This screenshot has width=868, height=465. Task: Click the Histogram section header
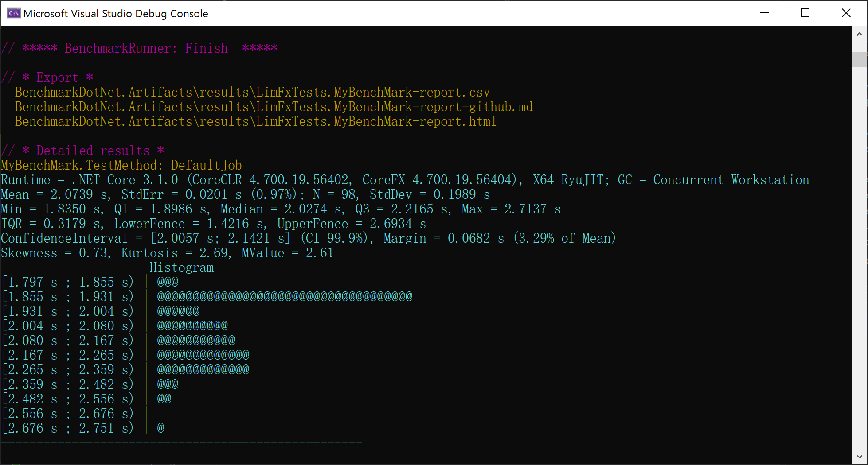click(181, 267)
